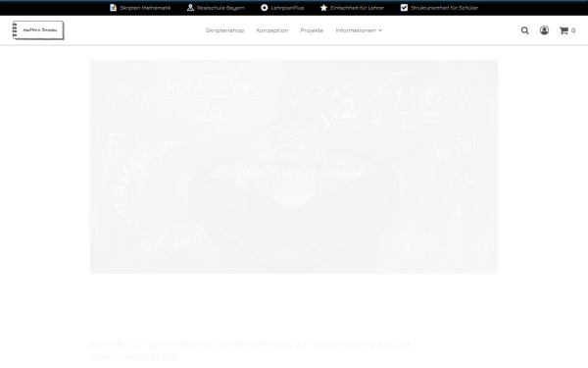Click the LehrplanPlus text in top bar
Screen dimensions: 588x368
tap(287, 8)
